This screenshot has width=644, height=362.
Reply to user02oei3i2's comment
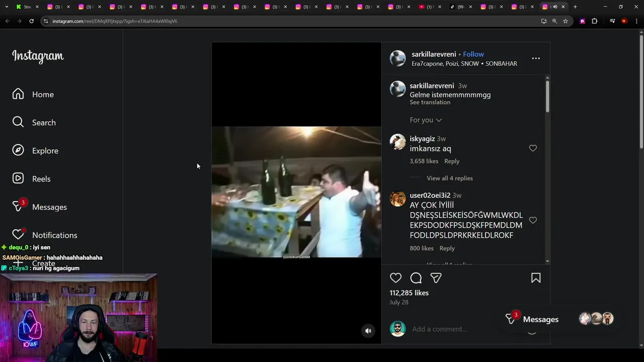click(447, 248)
